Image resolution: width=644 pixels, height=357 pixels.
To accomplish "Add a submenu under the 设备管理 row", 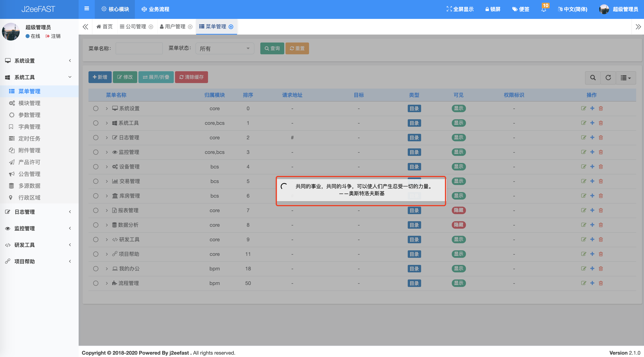I will pos(592,166).
